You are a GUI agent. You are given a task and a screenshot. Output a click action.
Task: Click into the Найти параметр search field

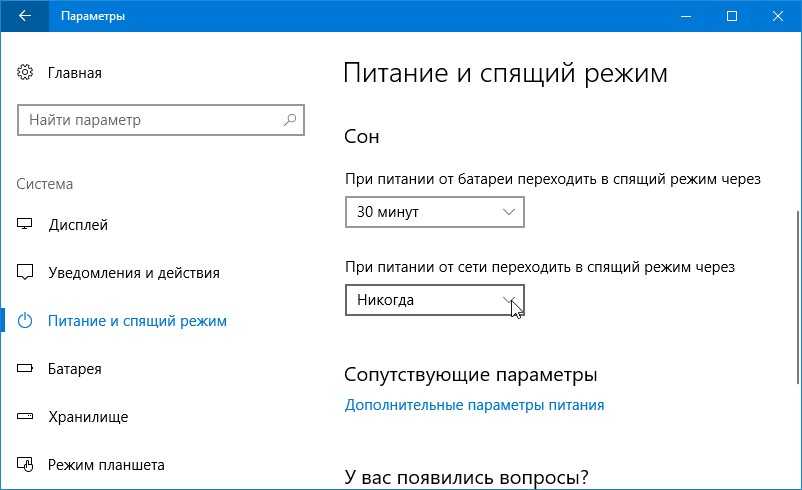pos(161,120)
